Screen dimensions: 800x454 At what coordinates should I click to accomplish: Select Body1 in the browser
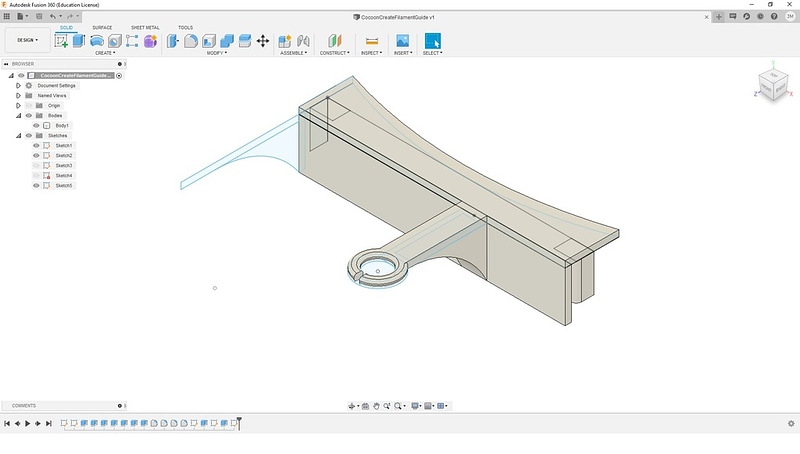[x=62, y=125]
